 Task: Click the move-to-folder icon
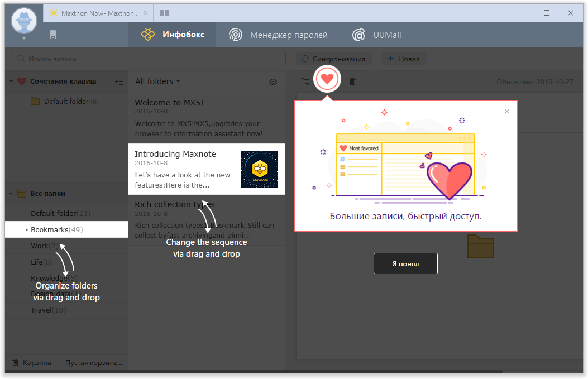pyautogui.click(x=305, y=81)
